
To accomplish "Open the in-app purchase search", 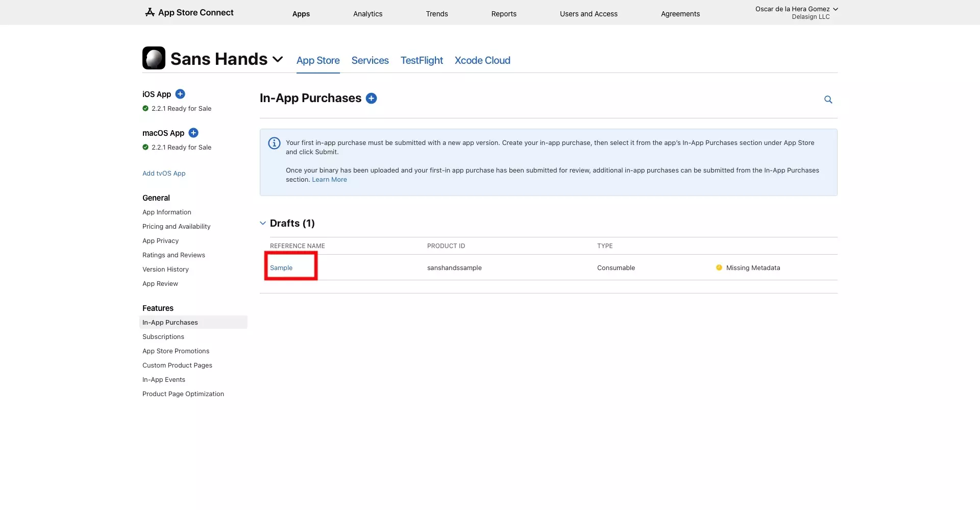I will (828, 100).
